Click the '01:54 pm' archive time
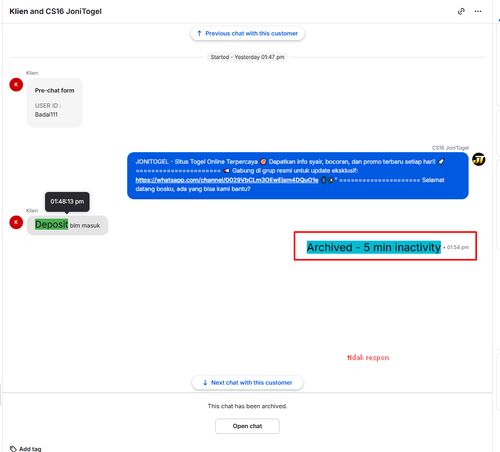Viewport: 500px width, 452px height. [x=458, y=247]
